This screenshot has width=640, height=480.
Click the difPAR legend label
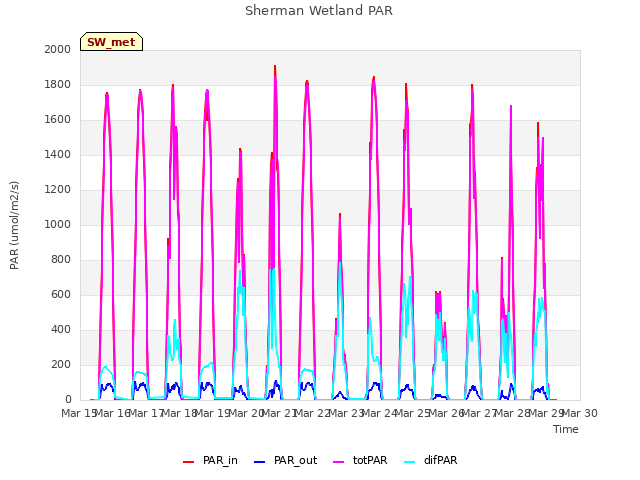[x=440, y=460]
